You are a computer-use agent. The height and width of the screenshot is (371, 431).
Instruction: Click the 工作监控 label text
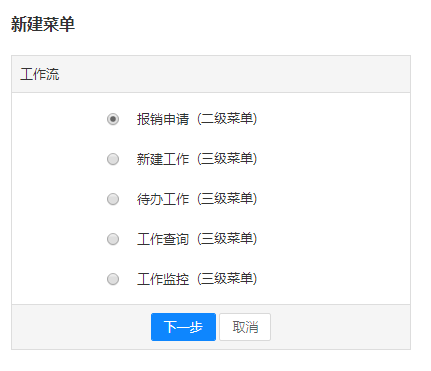163,279
